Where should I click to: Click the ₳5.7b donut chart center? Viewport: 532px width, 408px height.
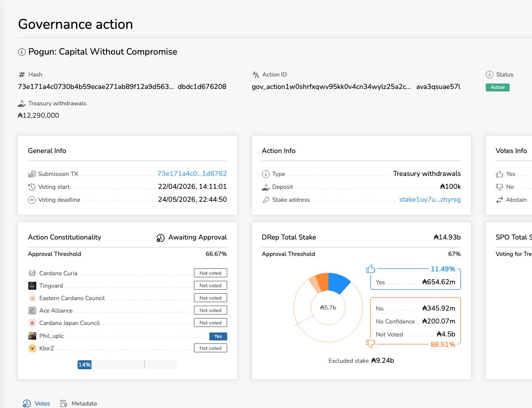click(328, 308)
